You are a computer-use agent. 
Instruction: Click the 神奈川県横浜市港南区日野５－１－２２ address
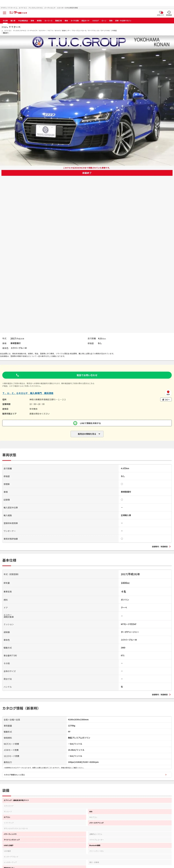coord(48,400)
